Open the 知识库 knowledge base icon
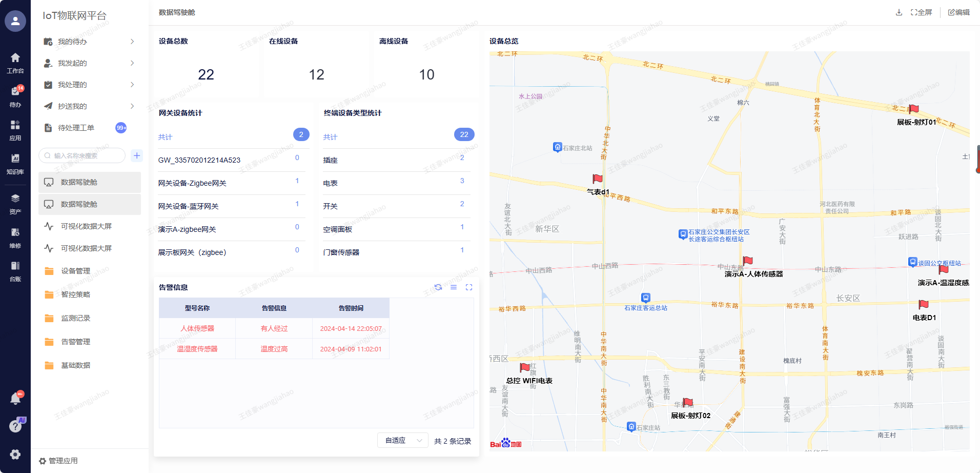 coord(15,163)
